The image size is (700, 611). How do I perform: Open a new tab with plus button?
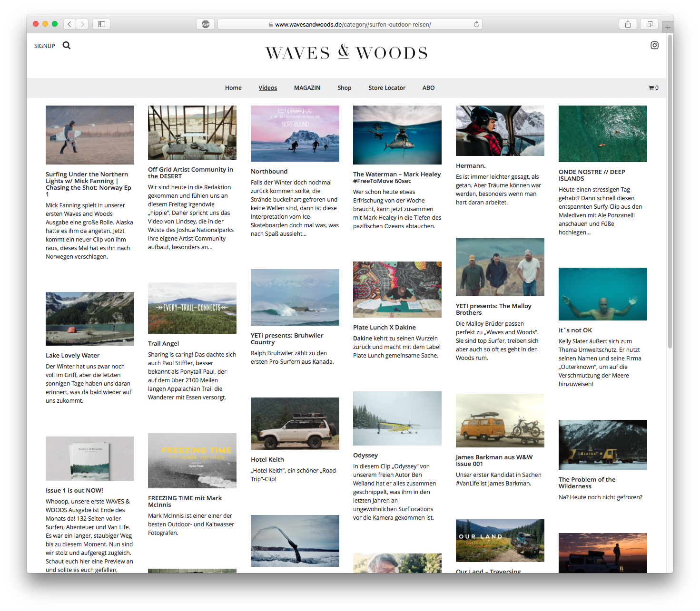point(668,27)
